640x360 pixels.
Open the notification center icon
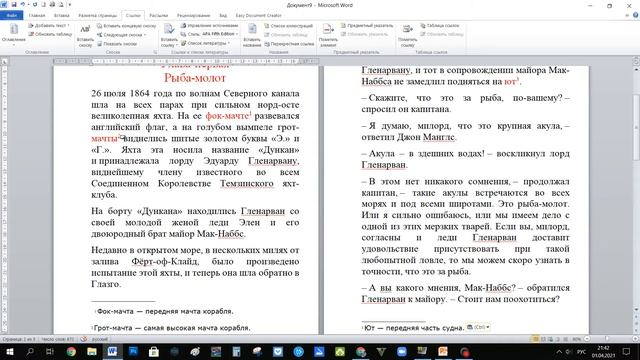click(x=626, y=351)
